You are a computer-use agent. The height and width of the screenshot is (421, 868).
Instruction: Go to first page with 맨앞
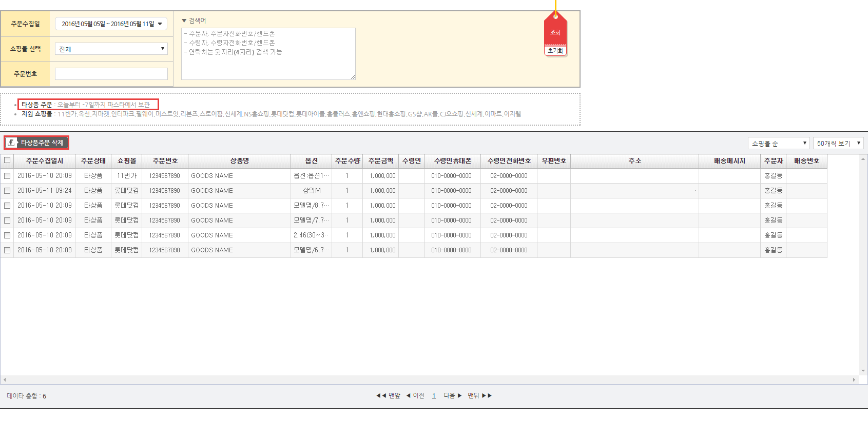click(388, 395)
